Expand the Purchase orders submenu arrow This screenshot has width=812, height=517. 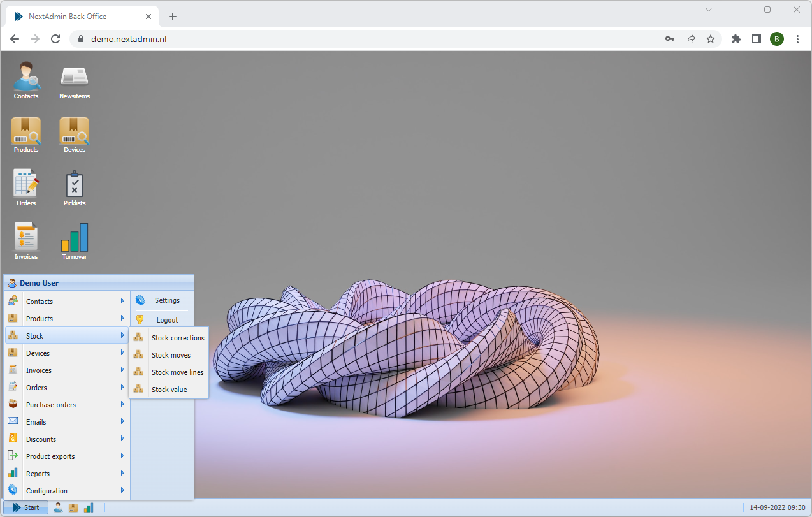(122, 404)
